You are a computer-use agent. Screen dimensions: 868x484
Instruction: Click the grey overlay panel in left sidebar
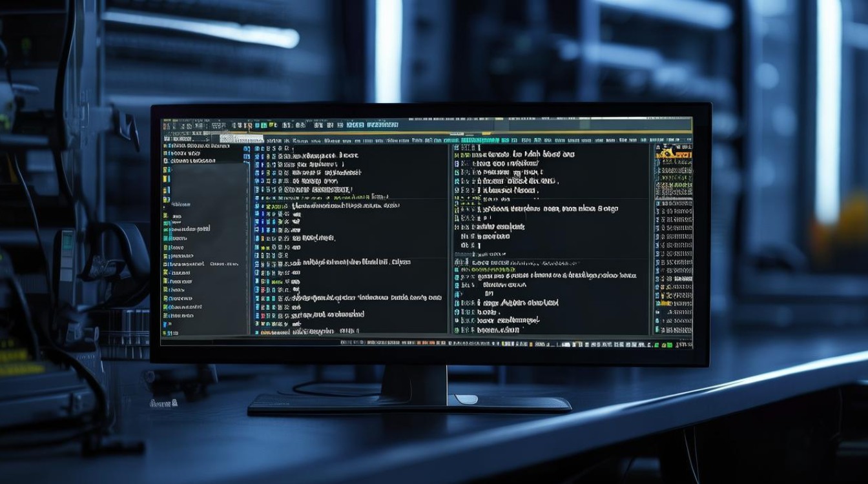tap(210, 249)
